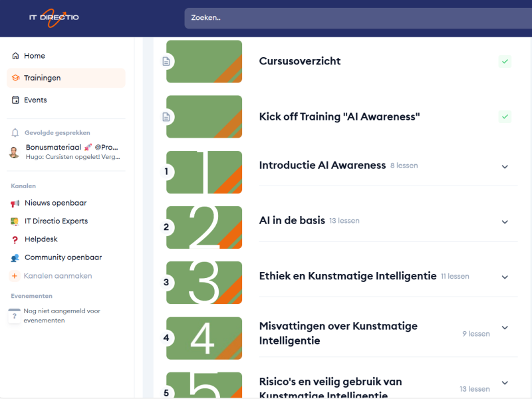Screen dimensions: 532x399
Task: Click the Helpdesk question mark icon
Action: (x=15, y=239)
